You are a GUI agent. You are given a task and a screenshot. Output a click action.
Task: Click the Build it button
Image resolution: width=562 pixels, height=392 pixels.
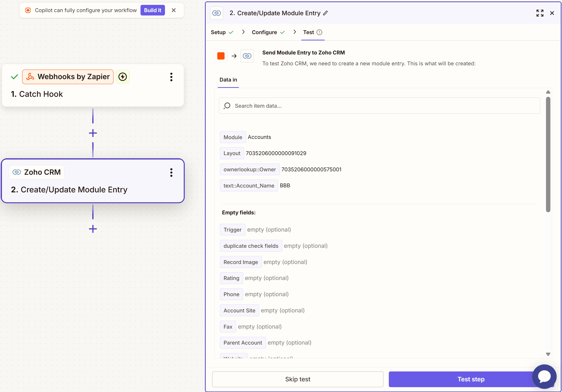152,10
